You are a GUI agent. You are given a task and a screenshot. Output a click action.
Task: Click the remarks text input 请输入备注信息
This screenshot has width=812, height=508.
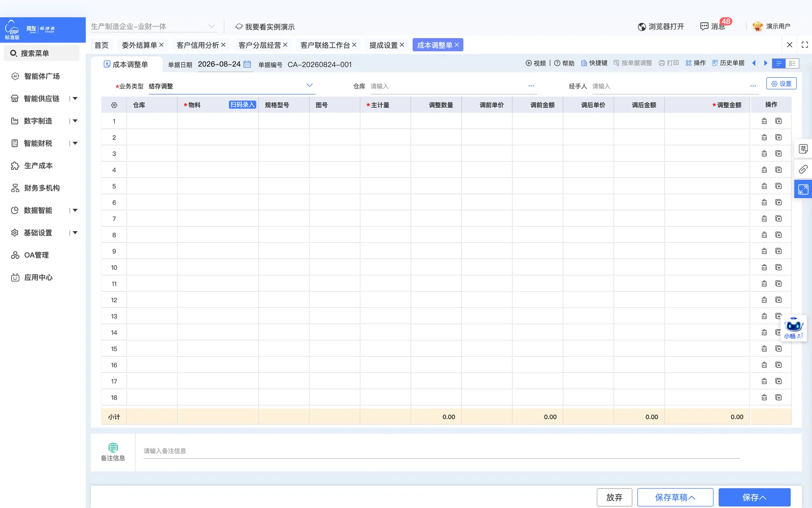coord(442,451)
